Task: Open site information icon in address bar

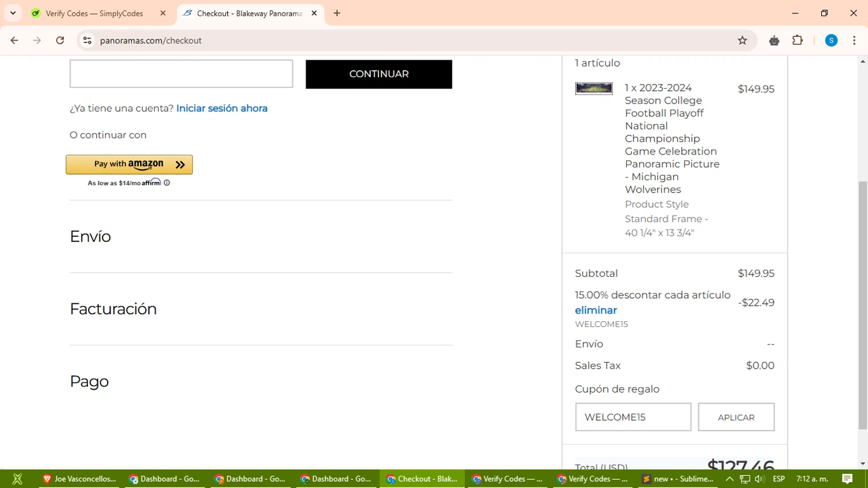Action: 87,41
